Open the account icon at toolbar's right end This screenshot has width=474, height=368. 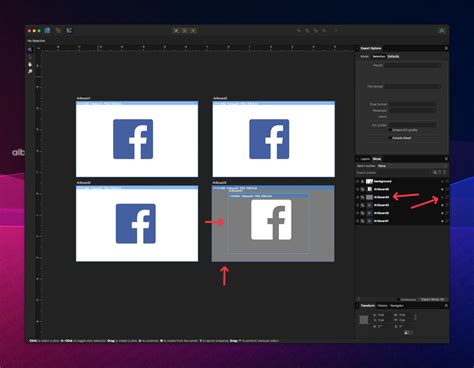(x=442, y=30)
